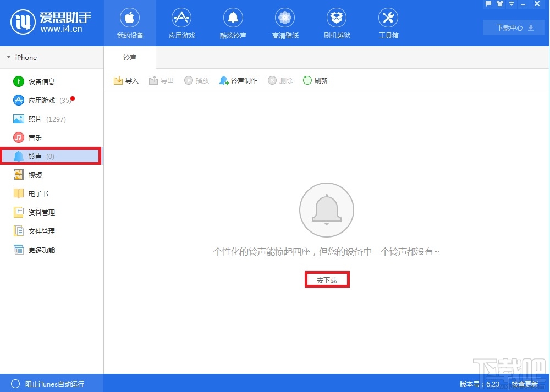Expand the iPhone device dropdown
Screen dimensions: 550x392
tap(25, 57)
